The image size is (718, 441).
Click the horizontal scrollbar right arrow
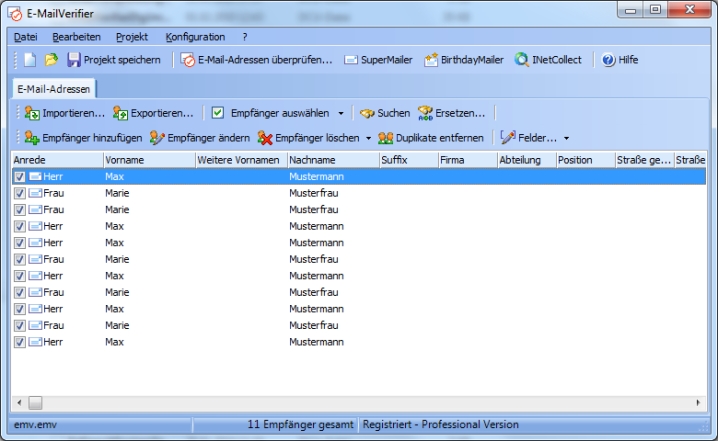point(700,402)
